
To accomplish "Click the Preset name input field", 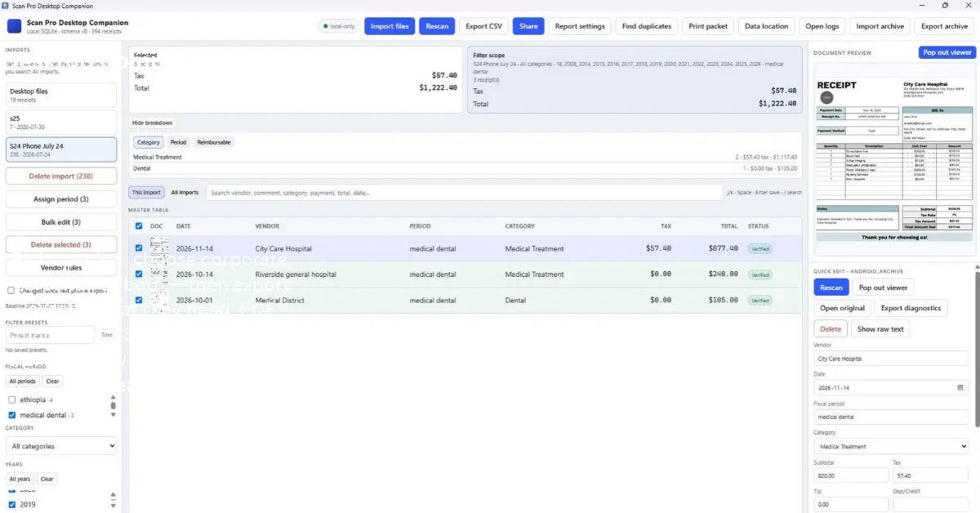I will click(x=50, y=335).
